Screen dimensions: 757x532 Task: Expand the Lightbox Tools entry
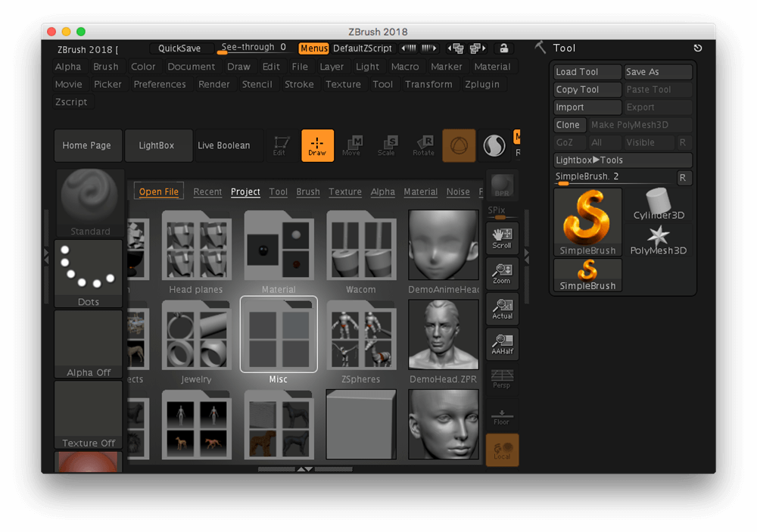(623, 160)
